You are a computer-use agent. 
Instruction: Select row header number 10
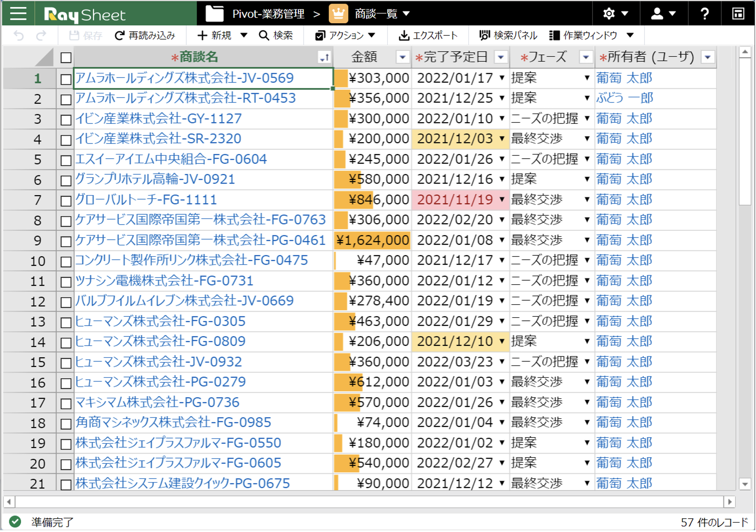[x=30, y=261]
